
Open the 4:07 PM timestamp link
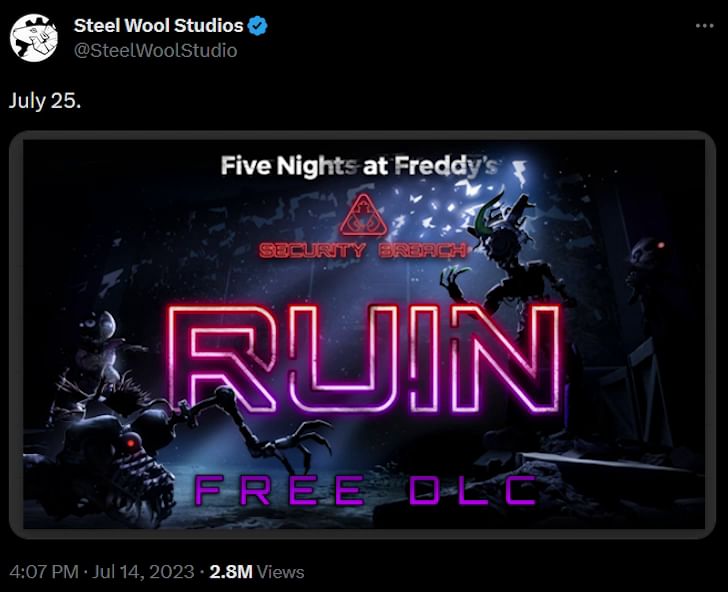pos(44,572)
